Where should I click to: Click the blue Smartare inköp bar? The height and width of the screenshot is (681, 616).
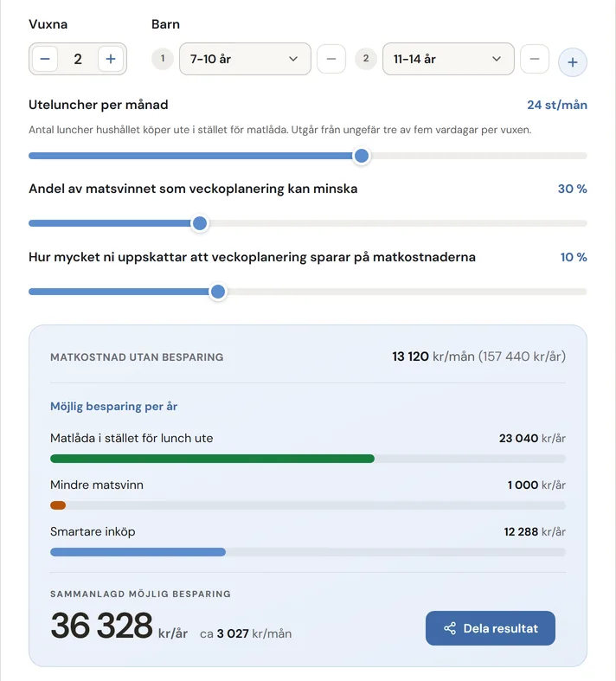point(138,552)
